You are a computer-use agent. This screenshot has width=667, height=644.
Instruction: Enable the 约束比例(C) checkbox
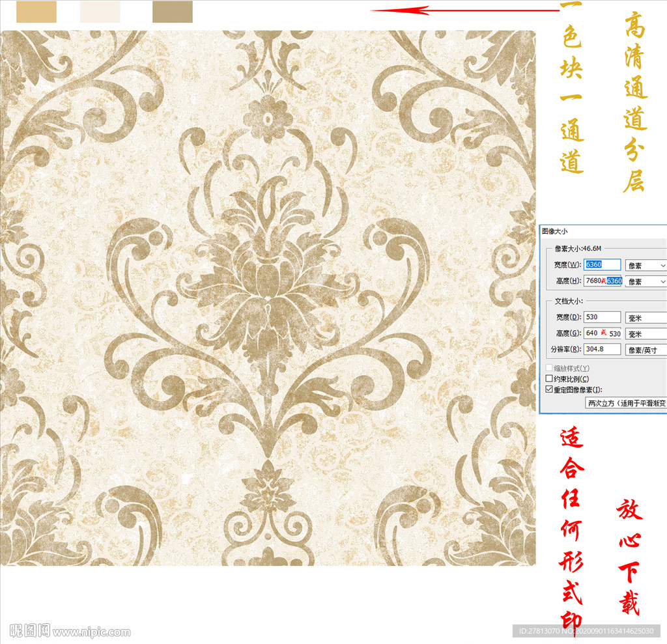point(549,378)
